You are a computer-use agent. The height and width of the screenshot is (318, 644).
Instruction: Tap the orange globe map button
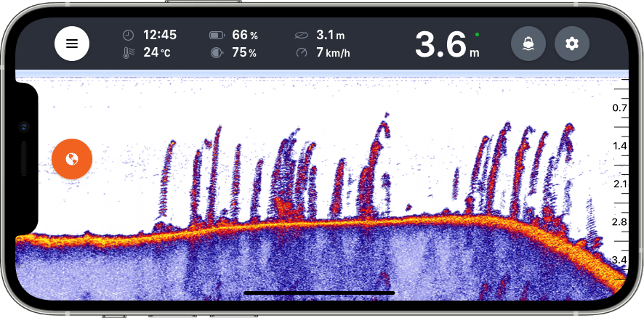[x=72, y=158]
